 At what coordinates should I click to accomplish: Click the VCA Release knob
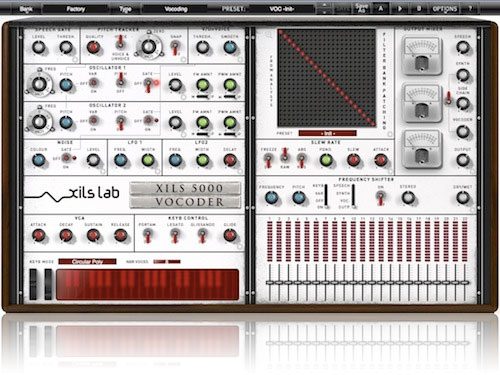pos(120,236)
